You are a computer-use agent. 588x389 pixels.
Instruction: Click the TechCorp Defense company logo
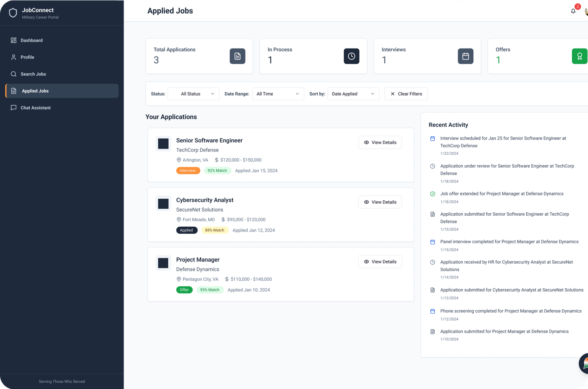[x=163, y=144]
